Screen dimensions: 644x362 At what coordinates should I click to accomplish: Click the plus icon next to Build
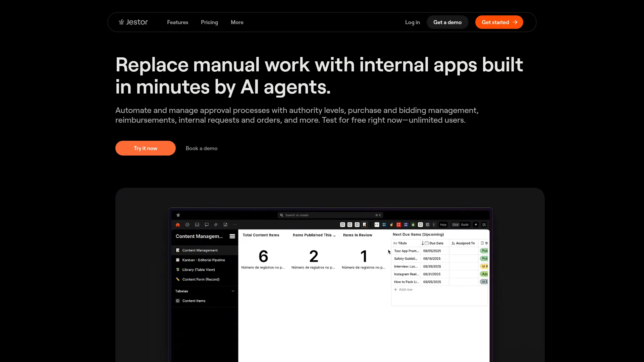point(476,225)
